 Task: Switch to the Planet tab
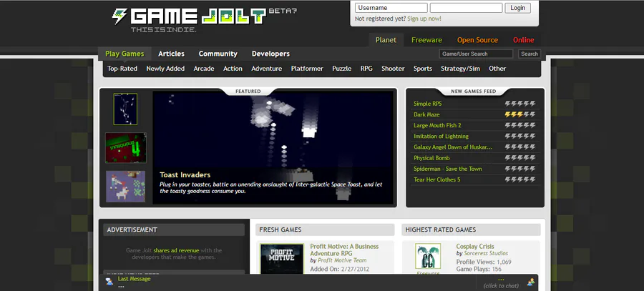click(386, 40)
